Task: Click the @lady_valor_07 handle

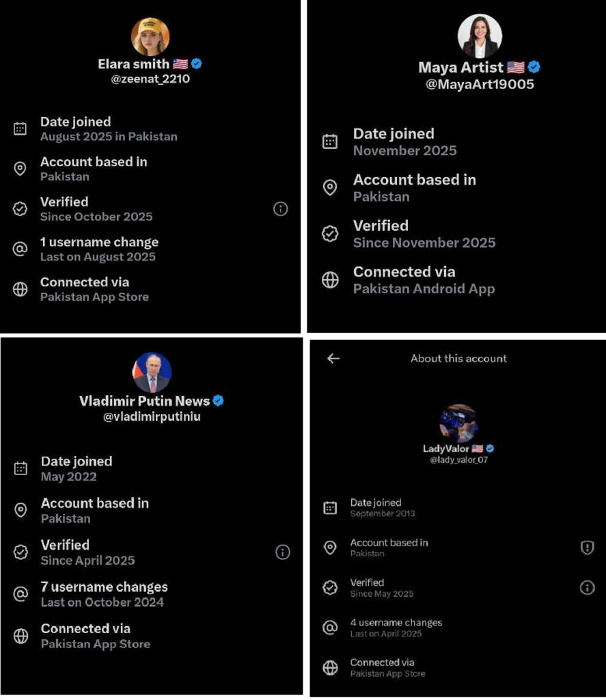Action: pos(458,460)
